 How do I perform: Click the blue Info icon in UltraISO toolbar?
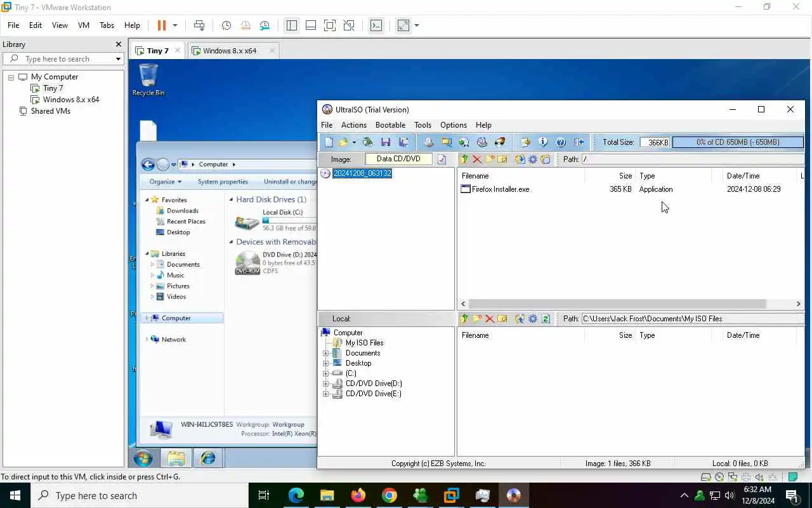tap(543, 142)
